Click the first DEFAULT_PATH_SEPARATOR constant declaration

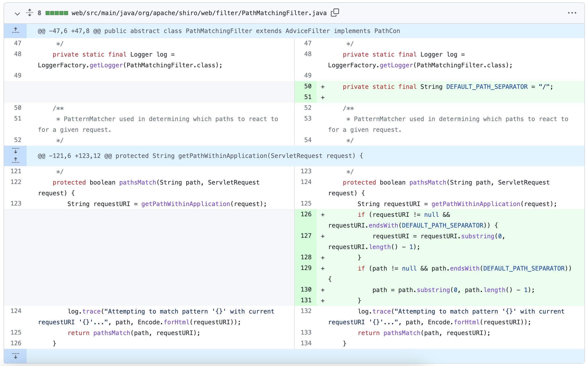pyautogui.click(x=487, y=87)
